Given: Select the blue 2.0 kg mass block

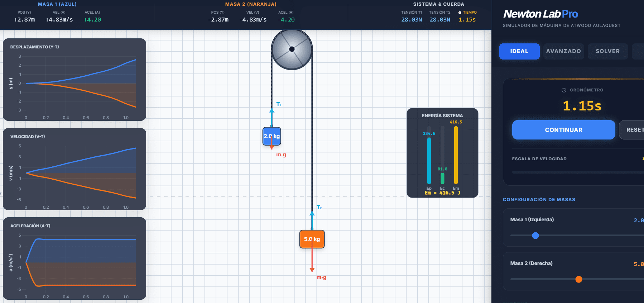Looking at the screenshot, I should pos(272,136).
